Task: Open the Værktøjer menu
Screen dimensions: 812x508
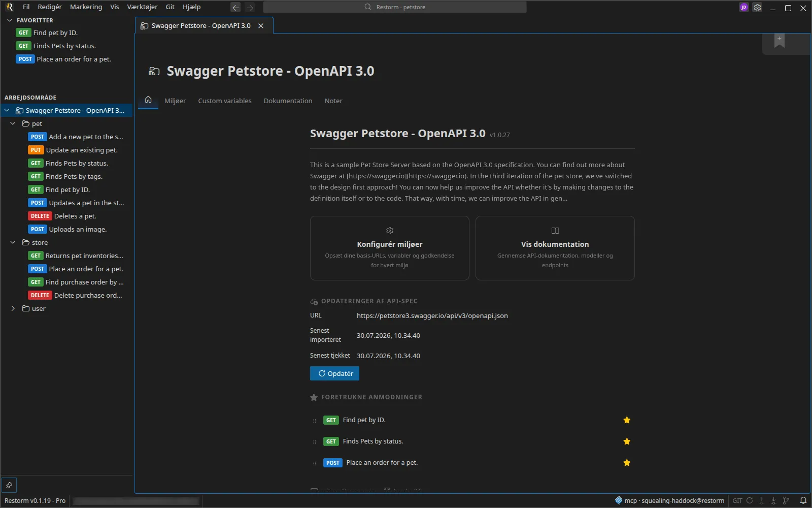Action: [142, 7]
